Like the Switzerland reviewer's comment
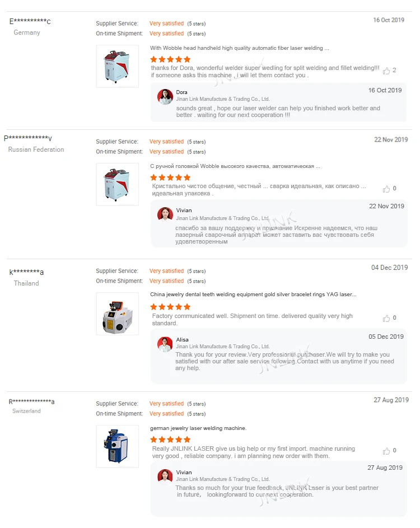Image resolution: width=420 pixels, height=528 pixels. (x=386, y=451)
